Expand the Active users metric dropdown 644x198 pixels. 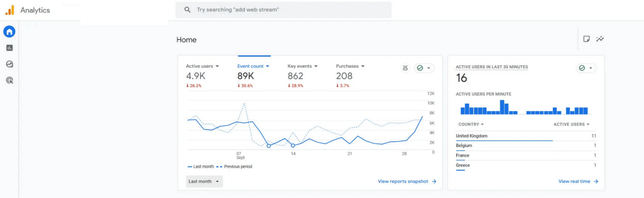[x=217, y=66]
